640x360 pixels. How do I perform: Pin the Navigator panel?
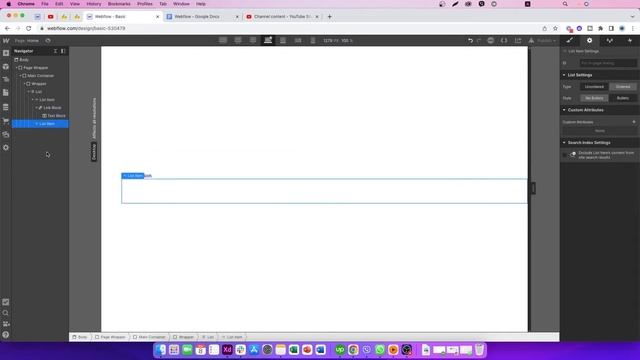(63, 51)
